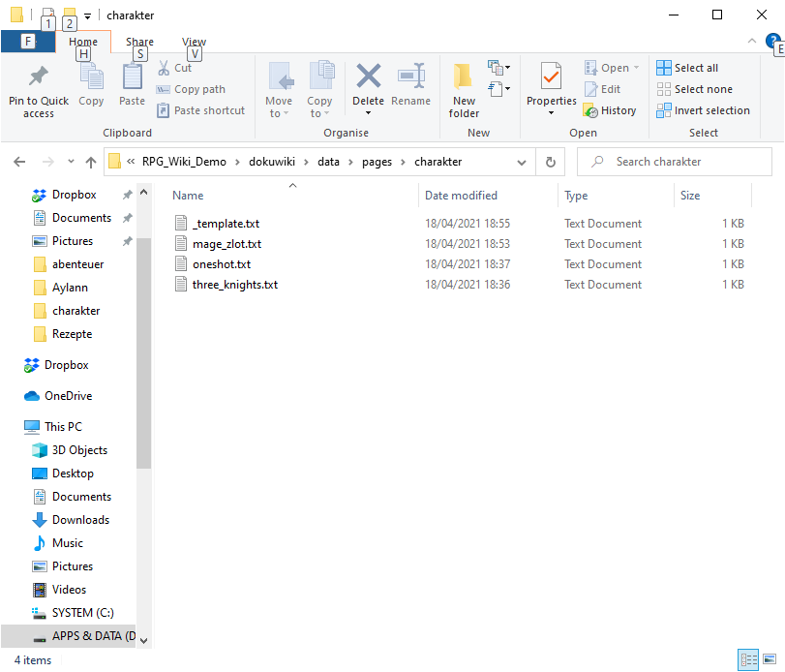
Task: Switch to the Home ribbon tab
Action: coord(83,42)
